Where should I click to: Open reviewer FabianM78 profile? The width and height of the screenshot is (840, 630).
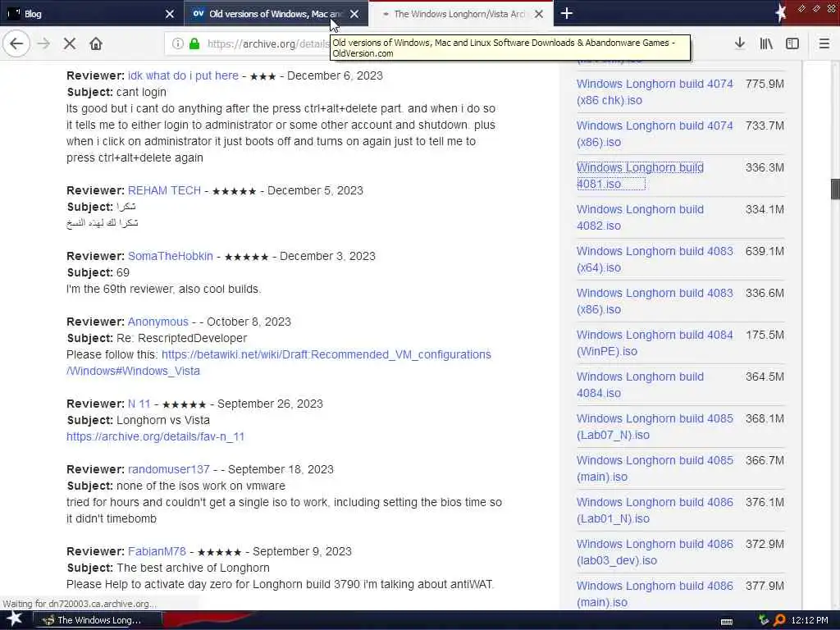click(157, 551)
